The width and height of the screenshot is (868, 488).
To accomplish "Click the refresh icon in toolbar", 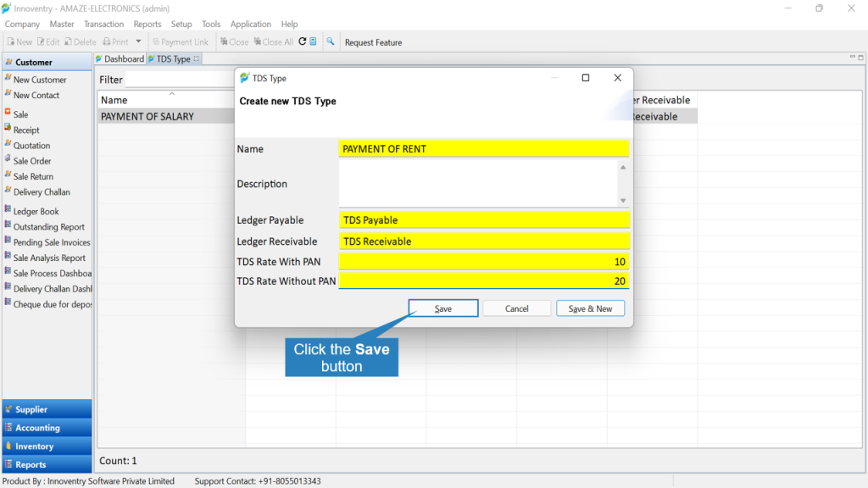I will click(x=303, y=42).
